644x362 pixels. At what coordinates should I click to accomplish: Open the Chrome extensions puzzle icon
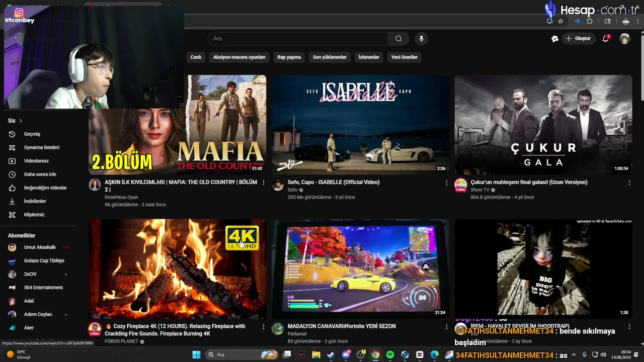pos(590,21)
